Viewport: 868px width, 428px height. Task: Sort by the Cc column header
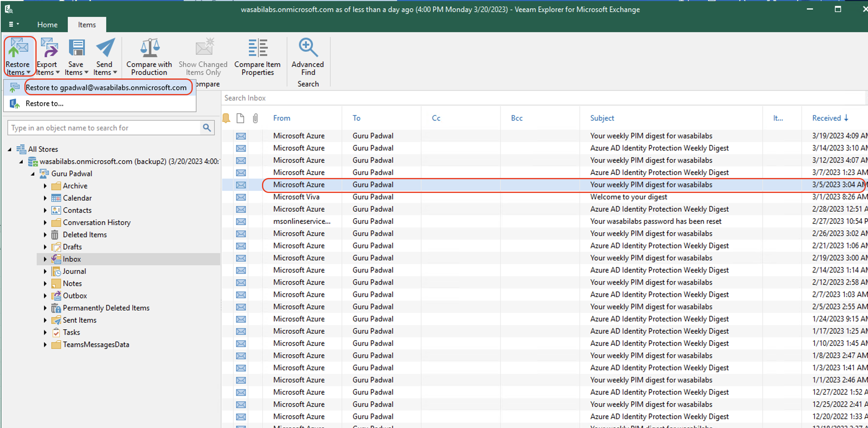coord(436,118)
